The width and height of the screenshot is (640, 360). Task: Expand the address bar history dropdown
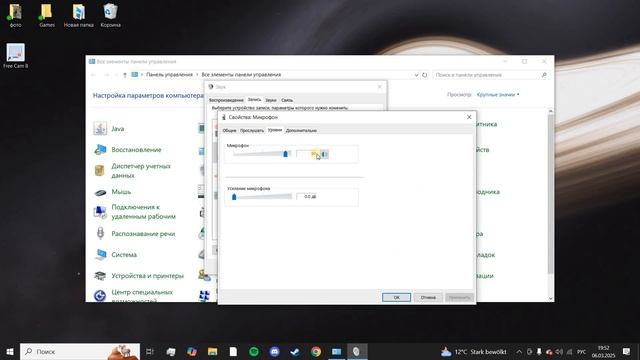[x=416, y=75]
